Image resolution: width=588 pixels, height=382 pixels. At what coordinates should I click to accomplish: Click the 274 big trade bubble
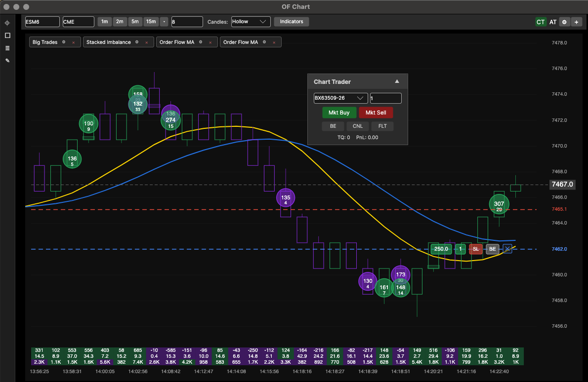[170, 120]
